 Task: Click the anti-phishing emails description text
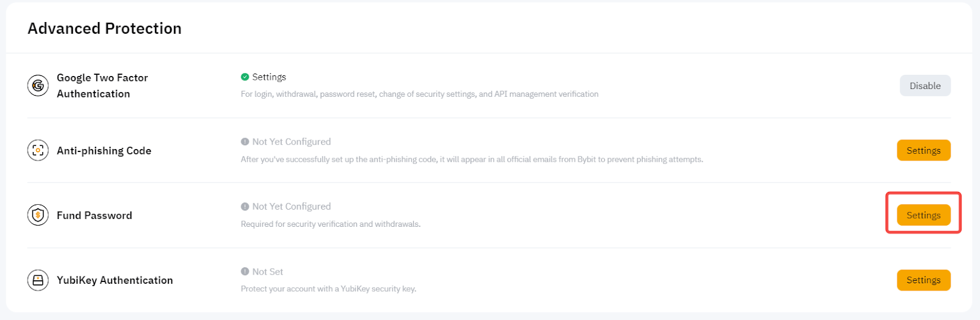(472, 159)
